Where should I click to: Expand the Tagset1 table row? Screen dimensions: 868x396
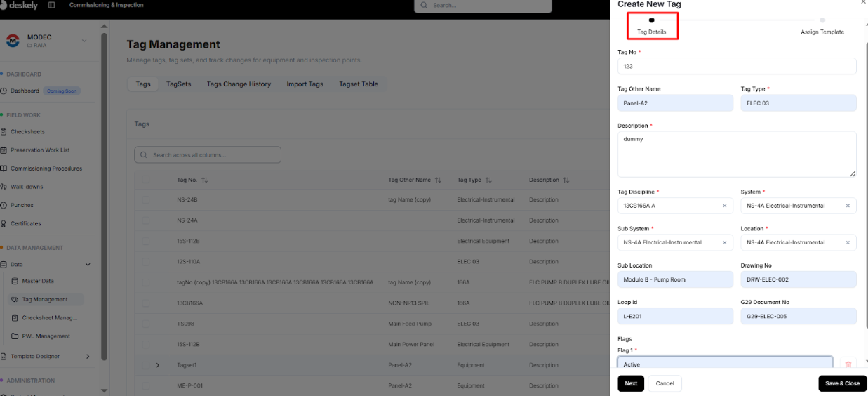click(x=158, y=365)
